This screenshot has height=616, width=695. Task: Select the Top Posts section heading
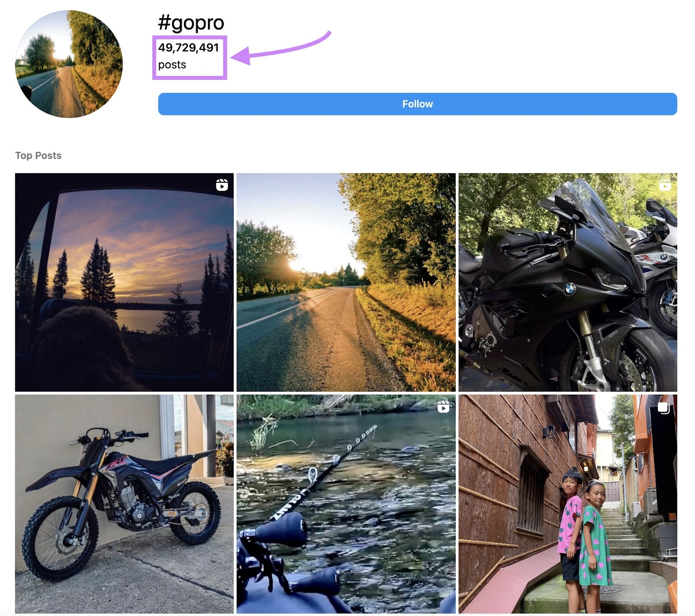pos(38,155)
